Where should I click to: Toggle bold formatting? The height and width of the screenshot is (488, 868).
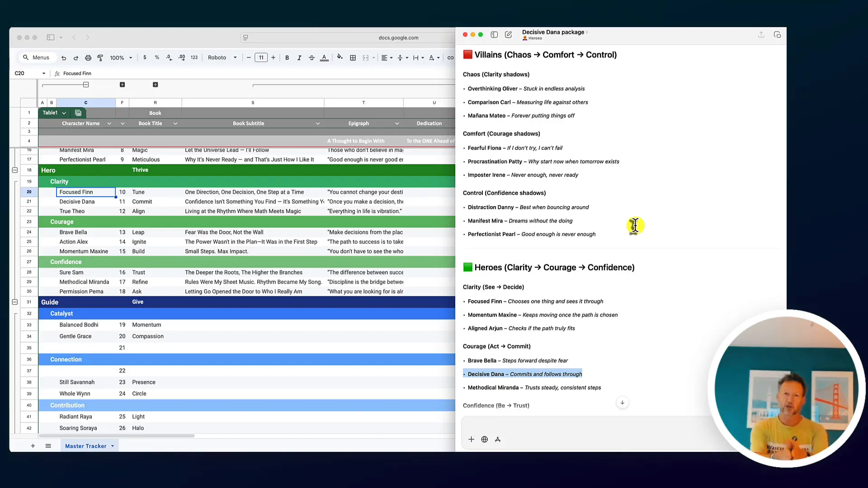[x=287, y=58]
